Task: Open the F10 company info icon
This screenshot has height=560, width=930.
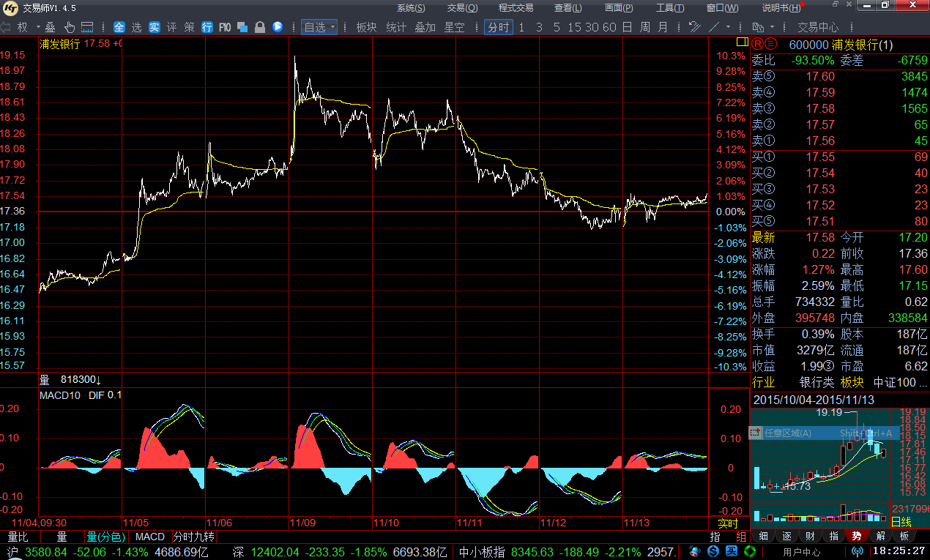Action: click(x=225, y=27)
